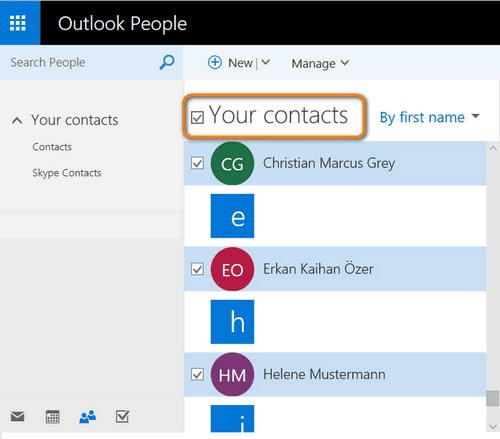Uncheck Erkan Kaihan Özer checkbox

[x=197, y=269]
